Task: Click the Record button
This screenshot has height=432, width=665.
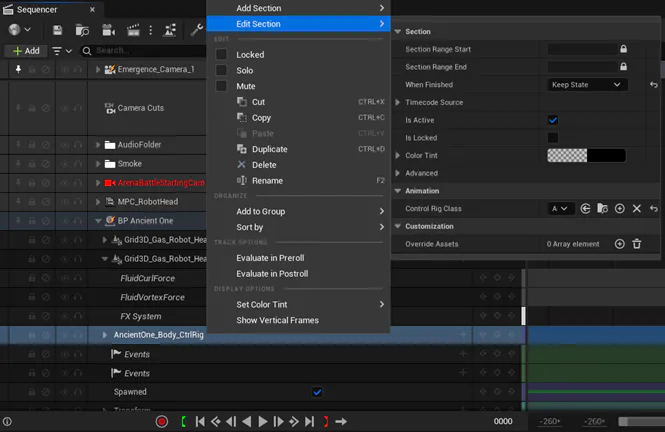Action: pyautogui.click(x=162, y=421)
